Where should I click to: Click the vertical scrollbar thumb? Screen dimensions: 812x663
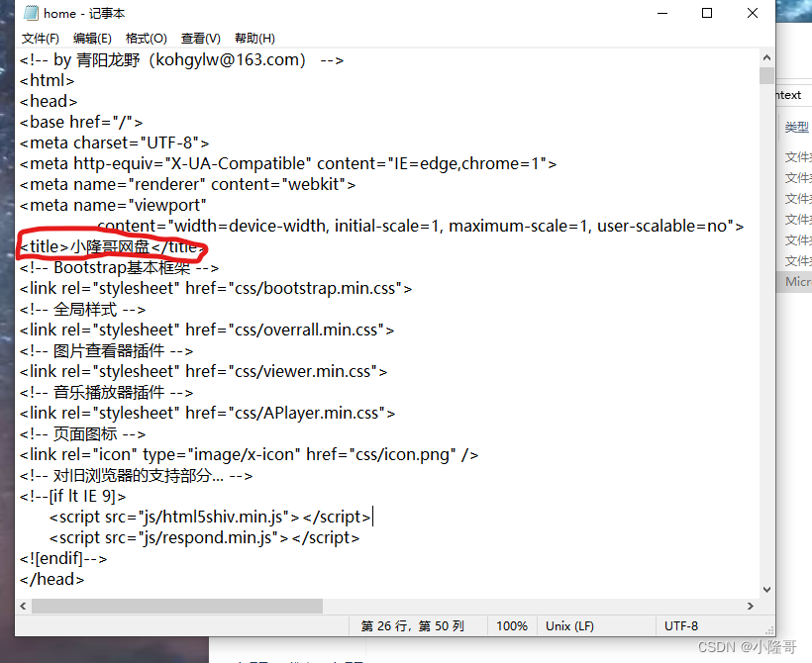pyautogui.click(x=767, y=75)
